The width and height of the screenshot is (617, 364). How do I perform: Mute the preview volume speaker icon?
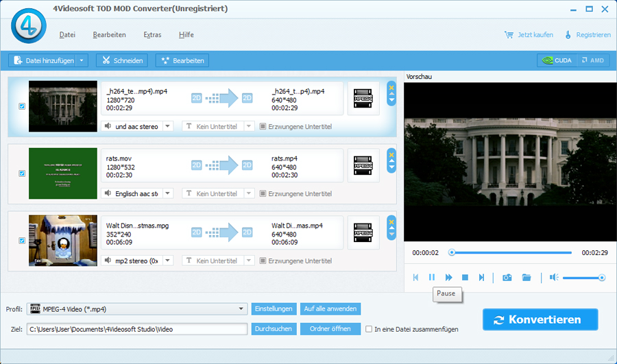point(553,278)
